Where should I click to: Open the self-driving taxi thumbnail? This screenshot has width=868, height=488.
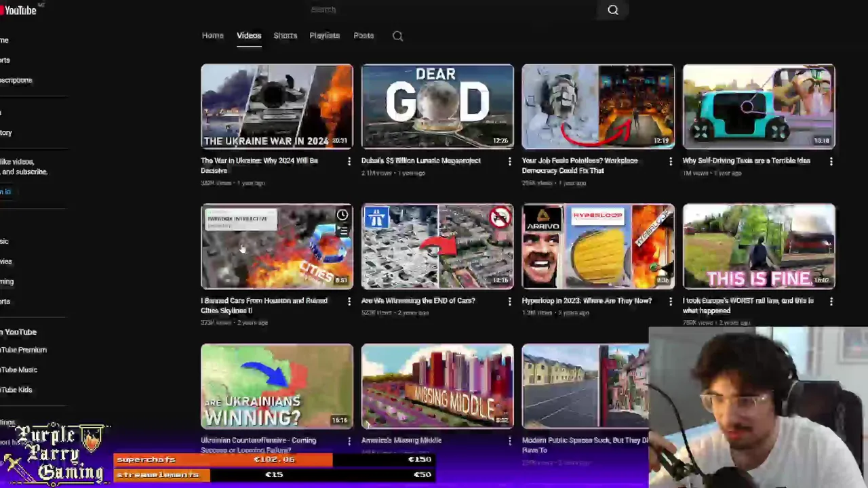[759, 106]
